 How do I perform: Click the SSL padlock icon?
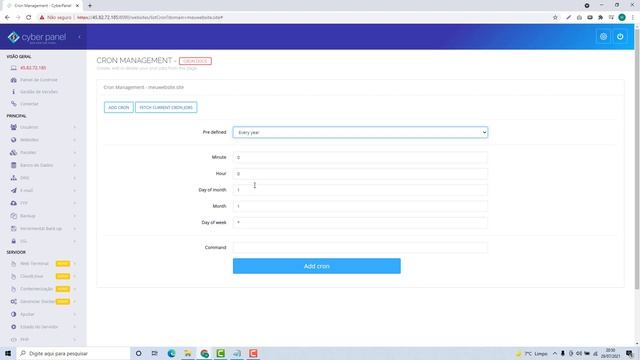[13, 241]
